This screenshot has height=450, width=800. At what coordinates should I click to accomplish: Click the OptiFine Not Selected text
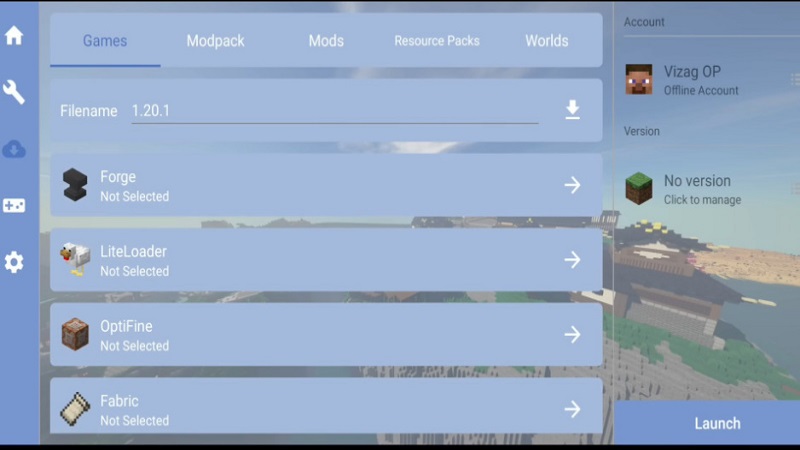coord(135,346)
